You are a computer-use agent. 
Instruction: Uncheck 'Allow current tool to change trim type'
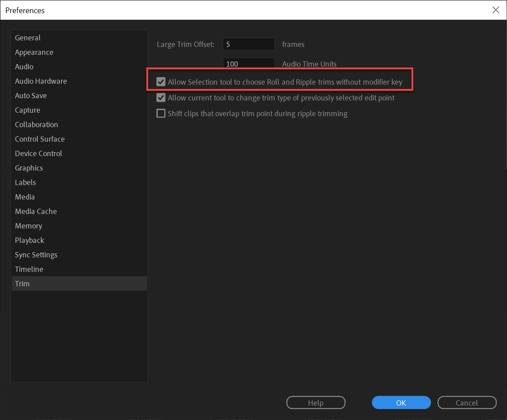pos(161,97)
